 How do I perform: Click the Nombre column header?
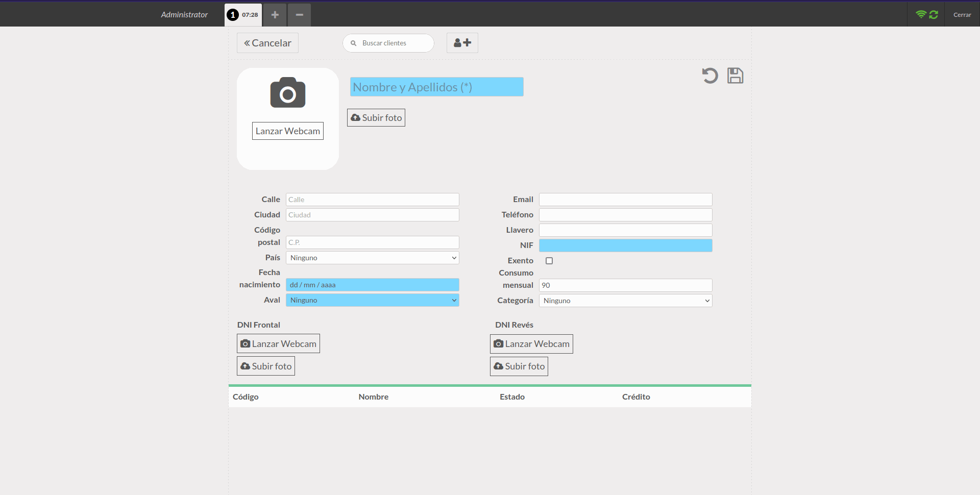point(374,397)
